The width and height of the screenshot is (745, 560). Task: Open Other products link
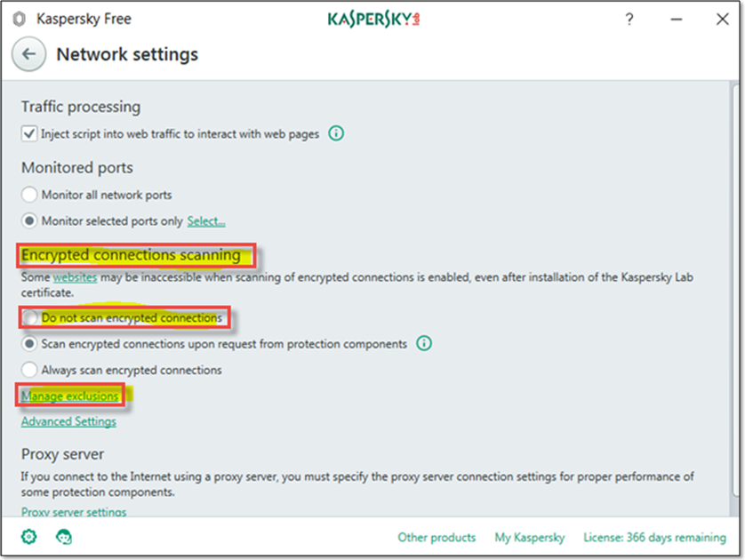437,537
